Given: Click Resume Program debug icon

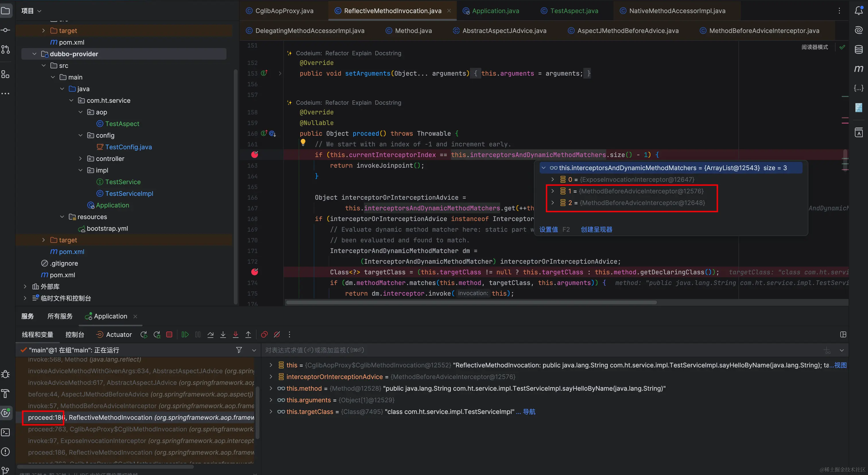Looking at the screenshot, I should coord(185,335).
